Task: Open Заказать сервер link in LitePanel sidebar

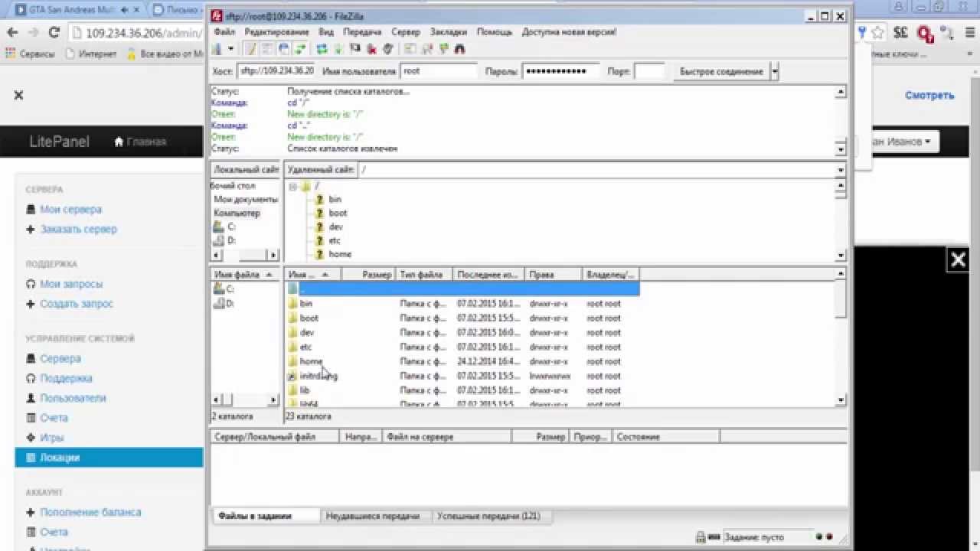Action: click(x=78, y=229)
